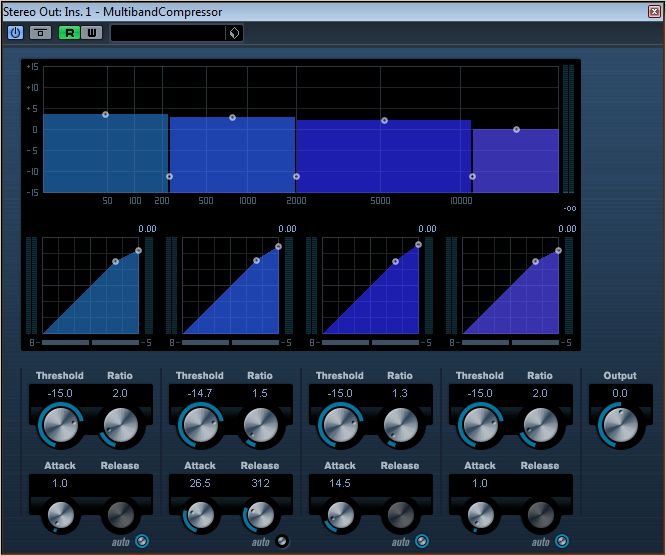
Task: Select band 2 gain handle in frequency display
Action: (232, 118)
